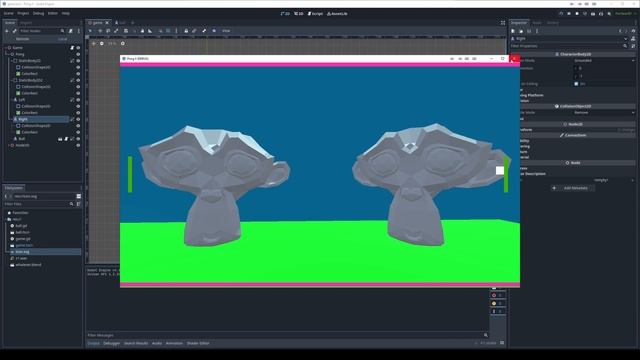
Task: Open the Debug menu
Action: pos(38,13)
